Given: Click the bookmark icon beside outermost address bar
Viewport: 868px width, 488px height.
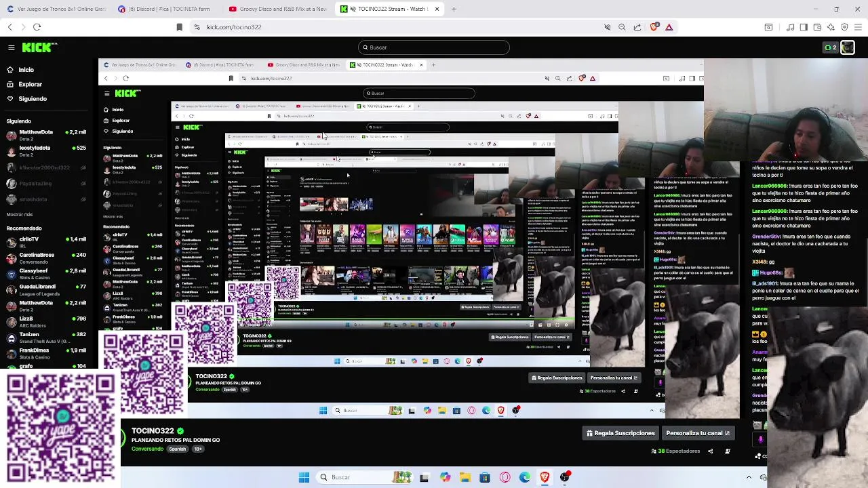Looking at the screenshot, I should click(x=179, y=27).
